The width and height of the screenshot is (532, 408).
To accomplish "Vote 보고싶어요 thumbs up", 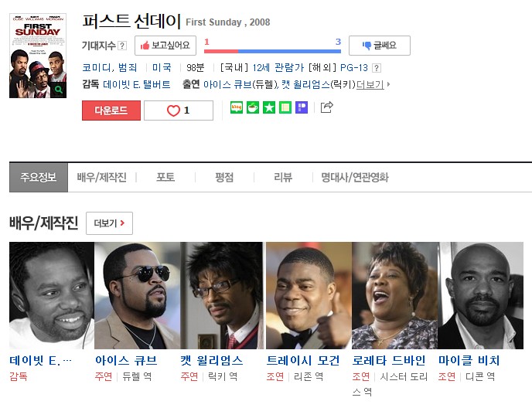I will (165, 46).
